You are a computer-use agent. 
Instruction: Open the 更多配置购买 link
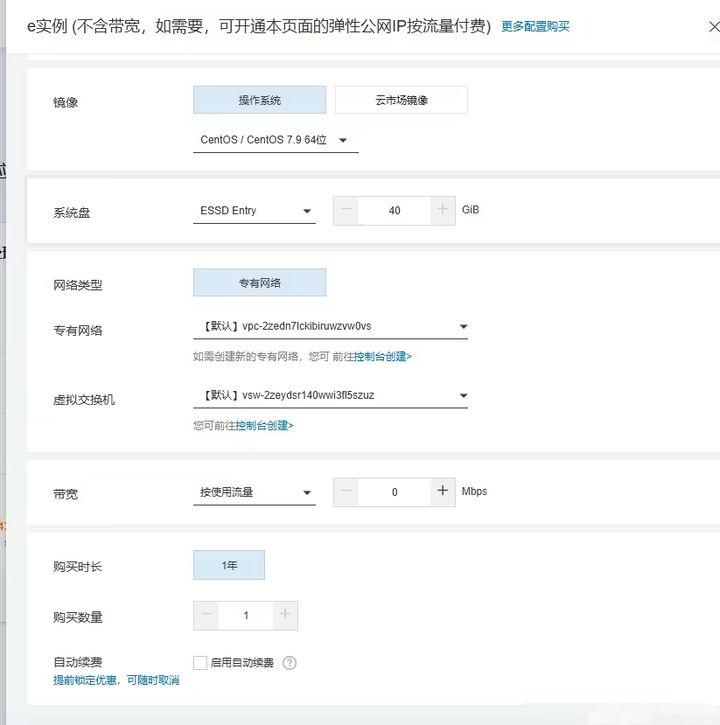[535, 27]
